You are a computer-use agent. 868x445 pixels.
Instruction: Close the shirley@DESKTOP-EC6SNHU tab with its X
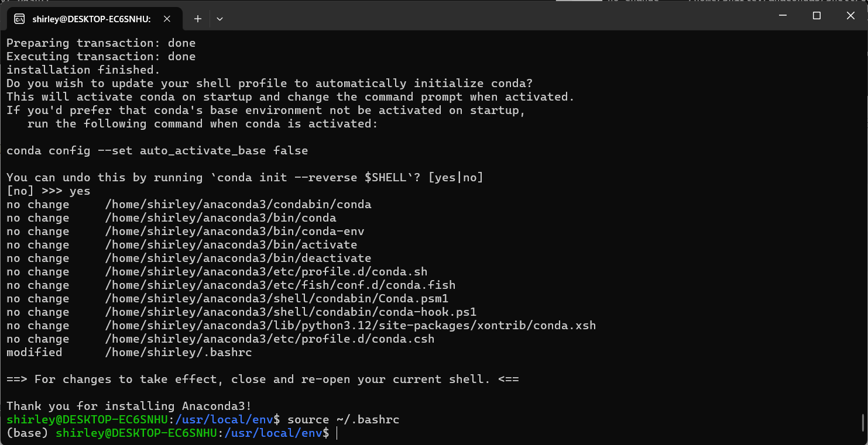click(x=167, y=18)
